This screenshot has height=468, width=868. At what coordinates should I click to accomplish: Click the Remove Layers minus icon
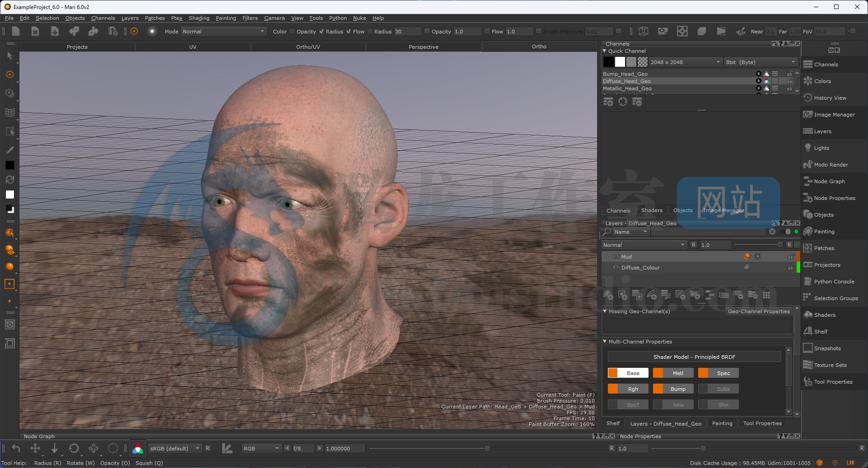pyautogui.click(x=738, y=295)
